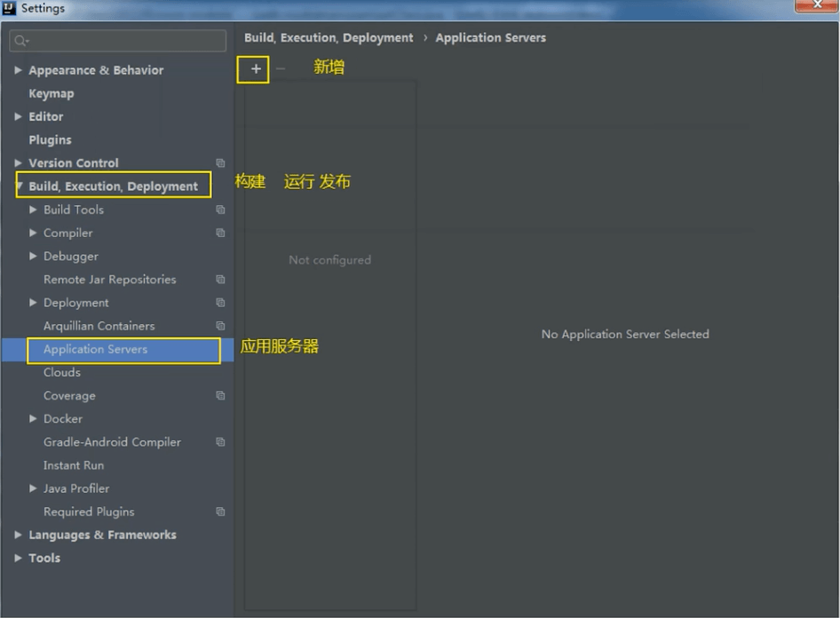
Task: Select Instant Run settings entry
Action: [74, 465]
